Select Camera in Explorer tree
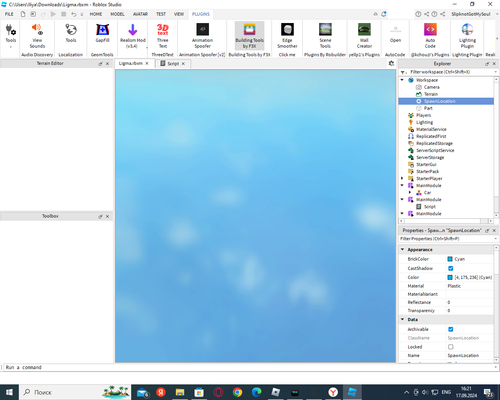The height and width of the screenshot is (400, 500). tap(432, 87)
